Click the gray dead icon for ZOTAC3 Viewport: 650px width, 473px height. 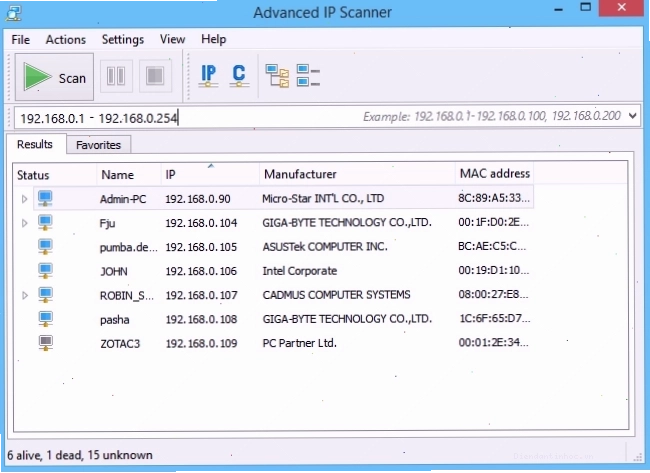(x=45, y=343)
